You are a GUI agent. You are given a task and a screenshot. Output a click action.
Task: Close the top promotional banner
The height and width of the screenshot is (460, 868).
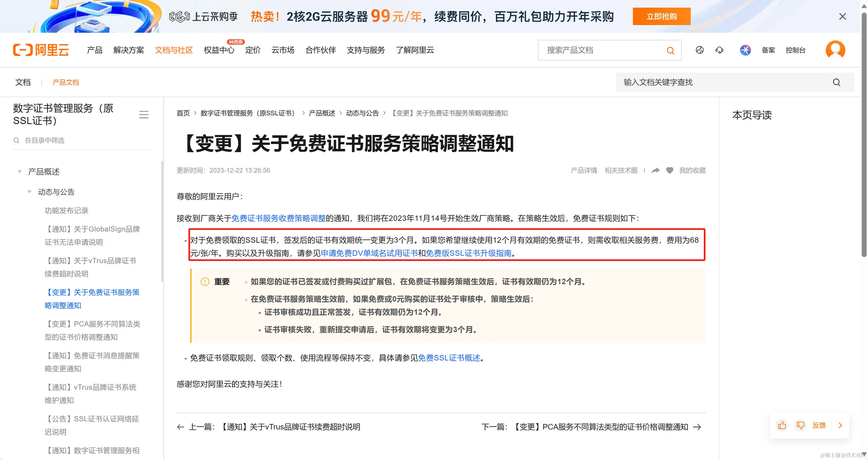click(x=842, y=17)
